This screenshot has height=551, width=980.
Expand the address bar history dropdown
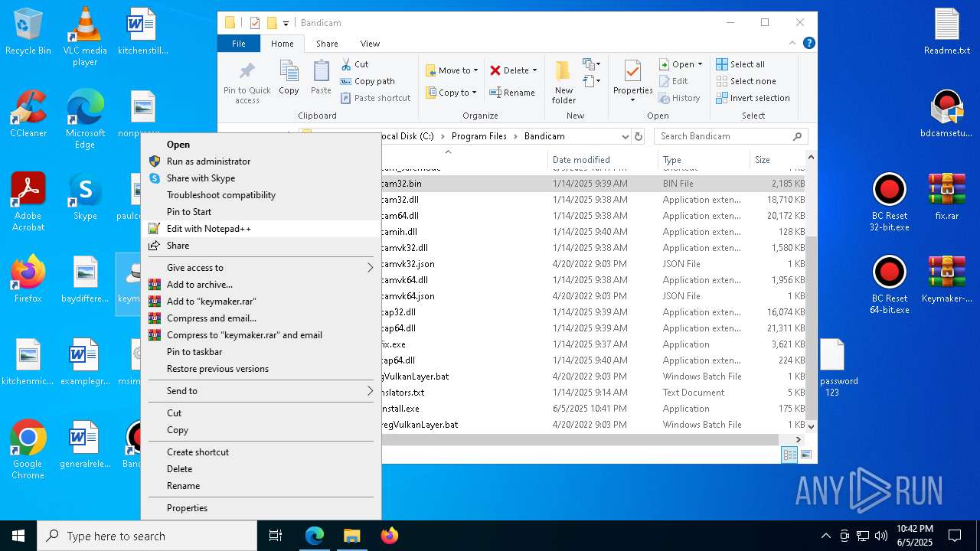pos(626,136)
